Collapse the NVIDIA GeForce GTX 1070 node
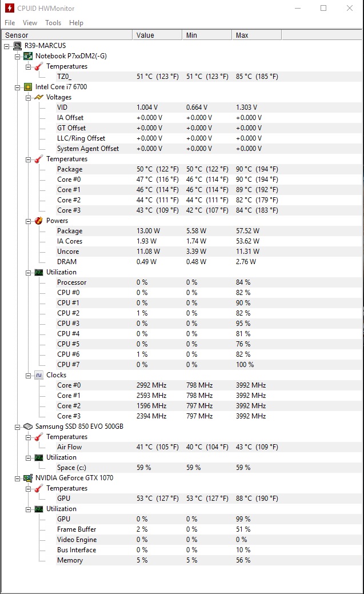This screenshot has width=364, height=594. pyautogui.click(x=17, y=479)
